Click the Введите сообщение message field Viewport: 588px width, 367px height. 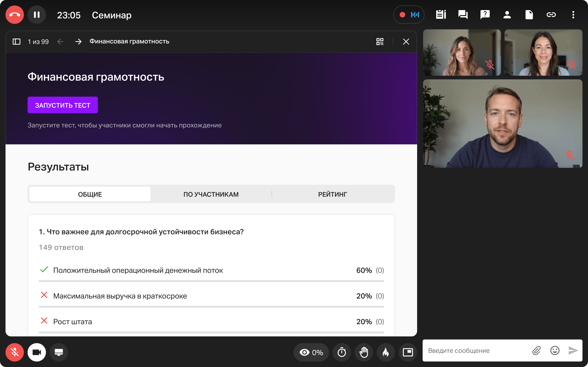pyautogui.click(x=476, y=350)
